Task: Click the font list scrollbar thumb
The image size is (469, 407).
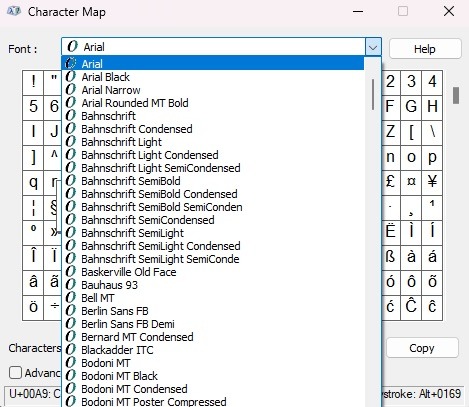Action: [x=373, y=94]
